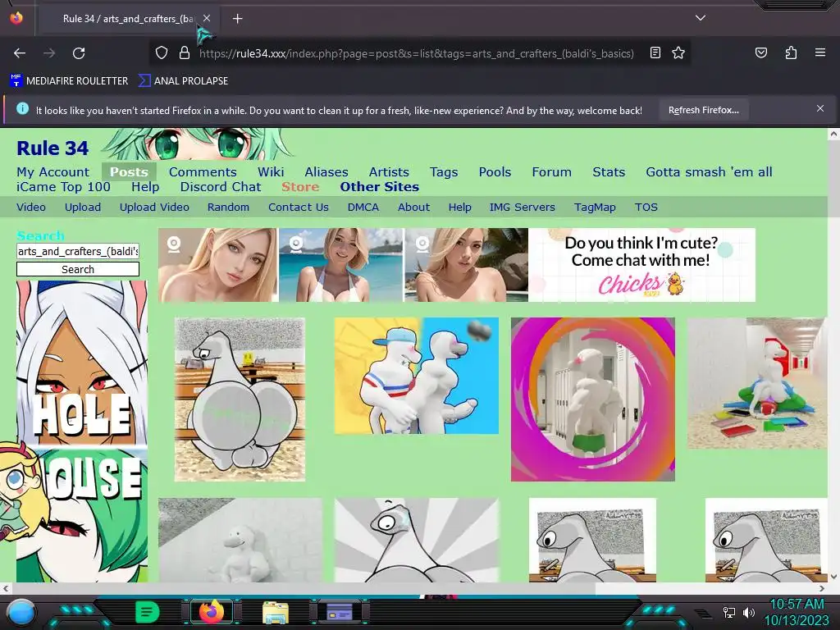Select the Posts tab
This screenshot has width=840, height=630.
click(129, 172)
